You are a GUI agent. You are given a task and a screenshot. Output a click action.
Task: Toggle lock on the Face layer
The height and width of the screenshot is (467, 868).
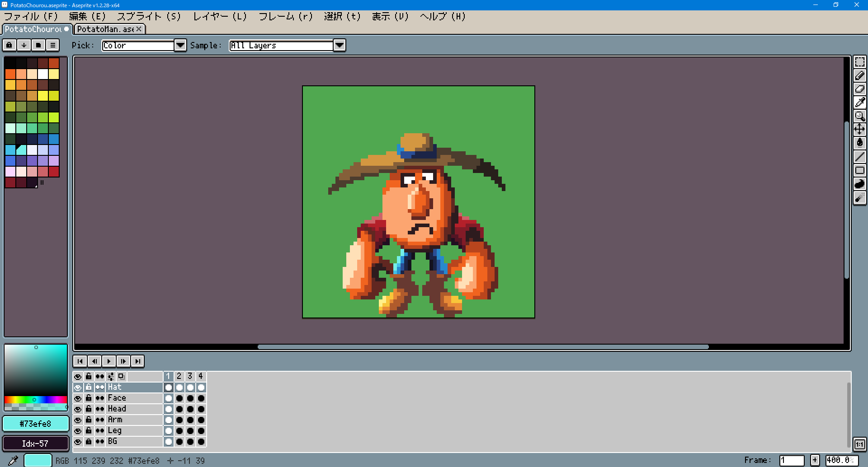coord(89,398)
